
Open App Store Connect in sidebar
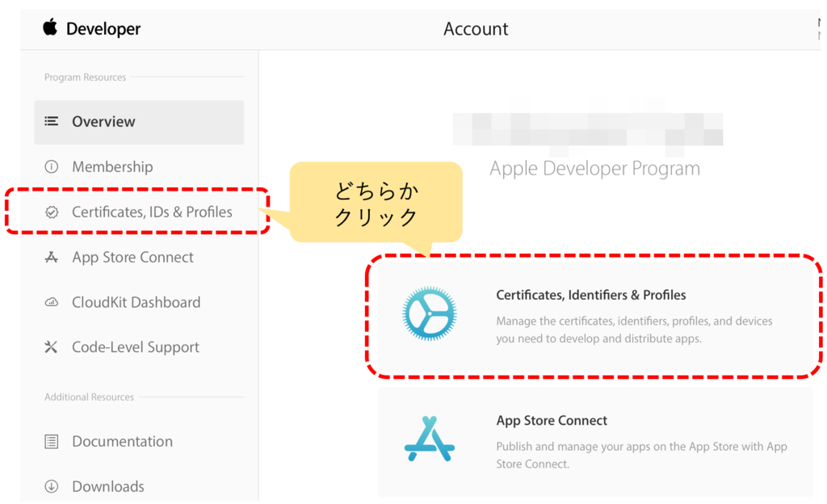(133, 258)
